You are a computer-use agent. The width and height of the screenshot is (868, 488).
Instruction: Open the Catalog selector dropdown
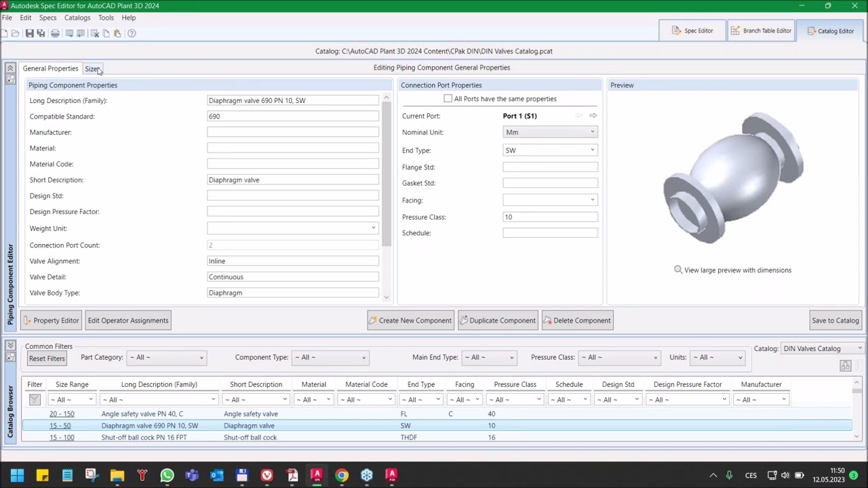click(x=822, y=348)
